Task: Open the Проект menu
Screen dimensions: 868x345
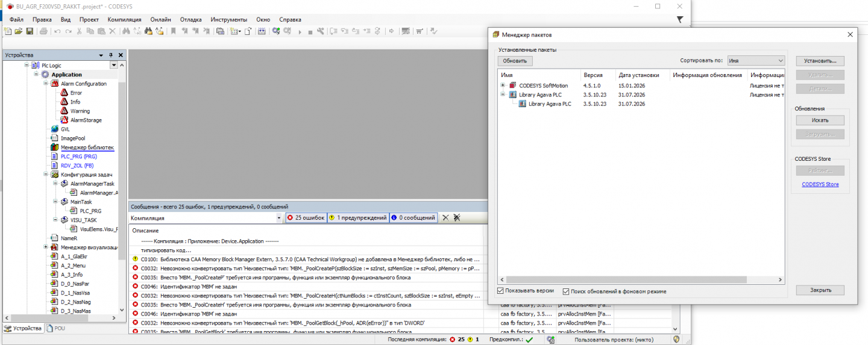Action: 89,19
